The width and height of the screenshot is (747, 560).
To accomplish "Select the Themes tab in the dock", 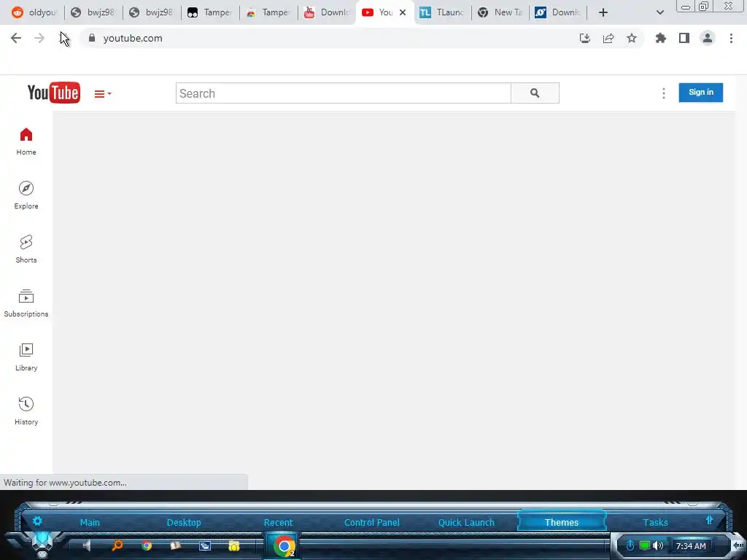I will coord(562,522).
